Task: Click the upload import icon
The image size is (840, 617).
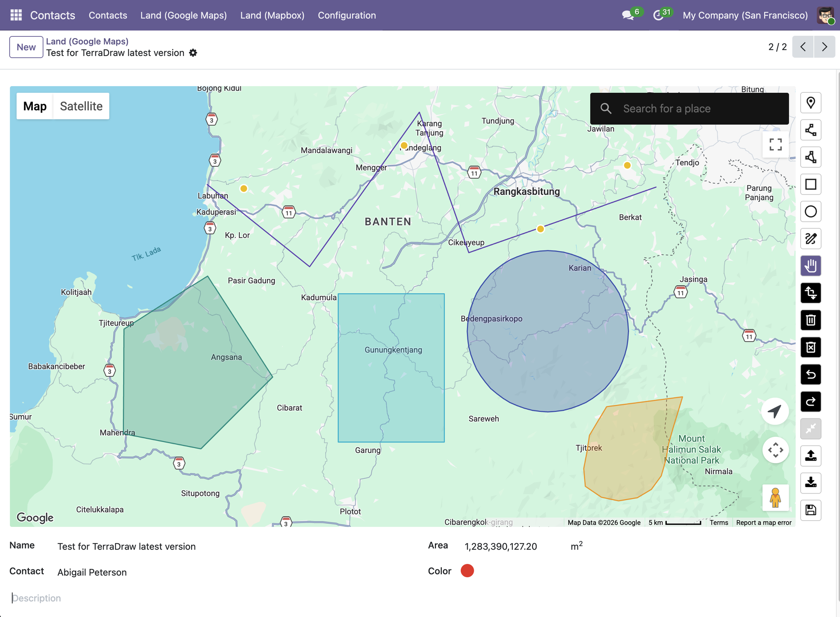Action: coord(811,456)
